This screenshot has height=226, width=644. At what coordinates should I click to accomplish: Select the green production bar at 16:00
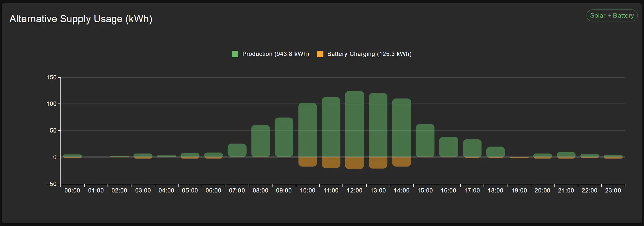click(448, 147)
